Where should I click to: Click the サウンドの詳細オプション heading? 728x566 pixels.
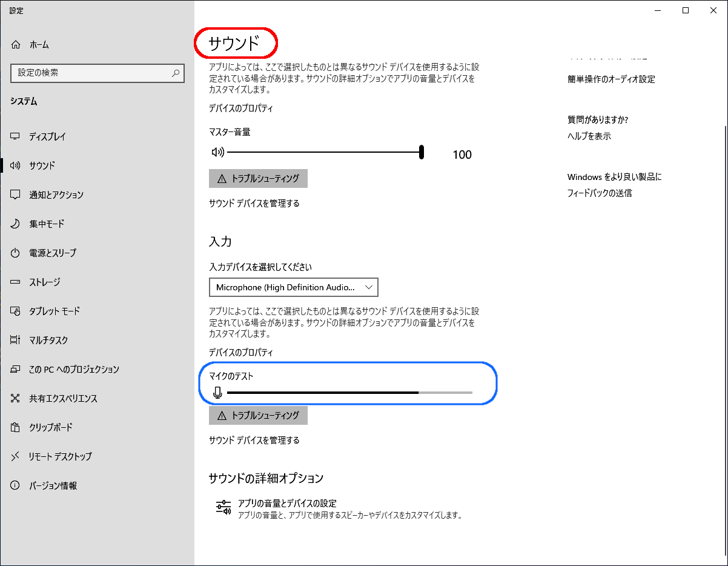click(x=266, y=479)
